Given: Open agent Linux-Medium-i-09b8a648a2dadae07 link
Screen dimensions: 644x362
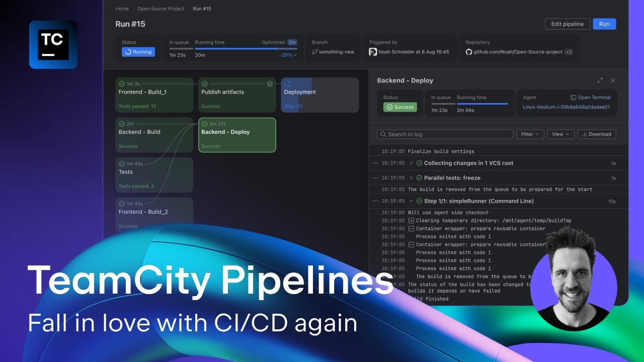Looking at the screenshot, I should click(x=567, y=107).
